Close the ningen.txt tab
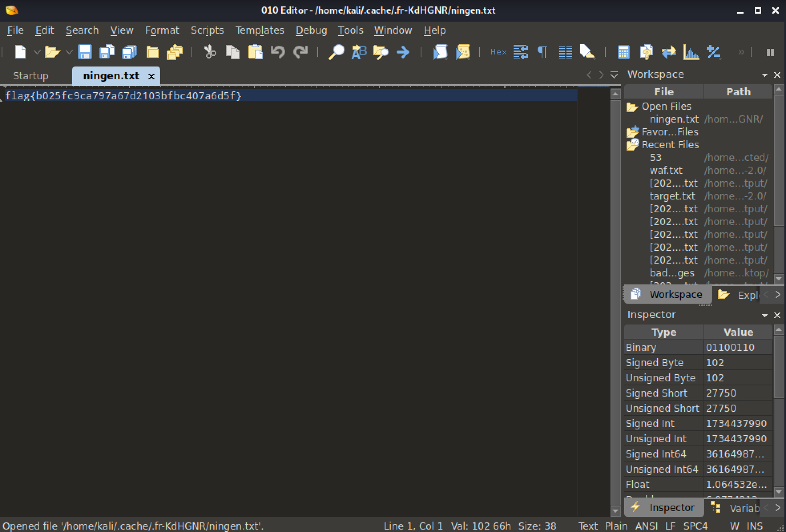The width and height of the screenshot is (786, 532). pos(151,76)
